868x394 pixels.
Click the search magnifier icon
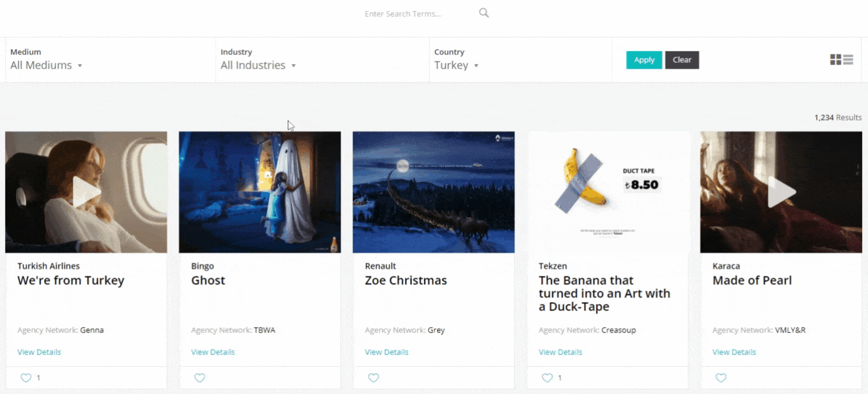coord(484,12)
